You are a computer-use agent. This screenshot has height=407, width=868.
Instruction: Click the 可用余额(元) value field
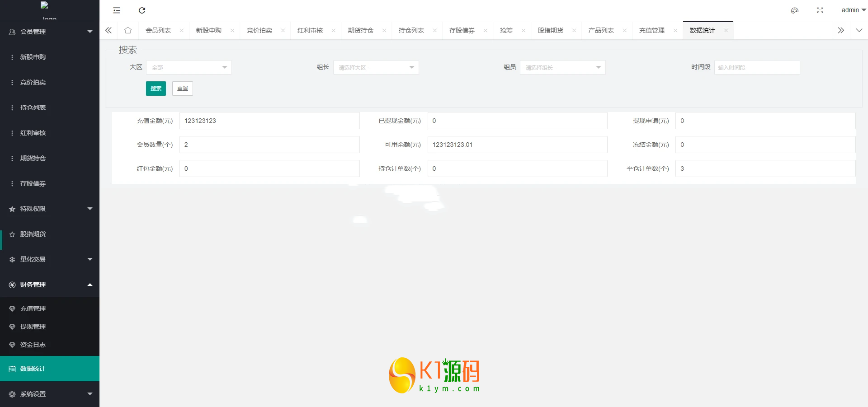(518, 145)
